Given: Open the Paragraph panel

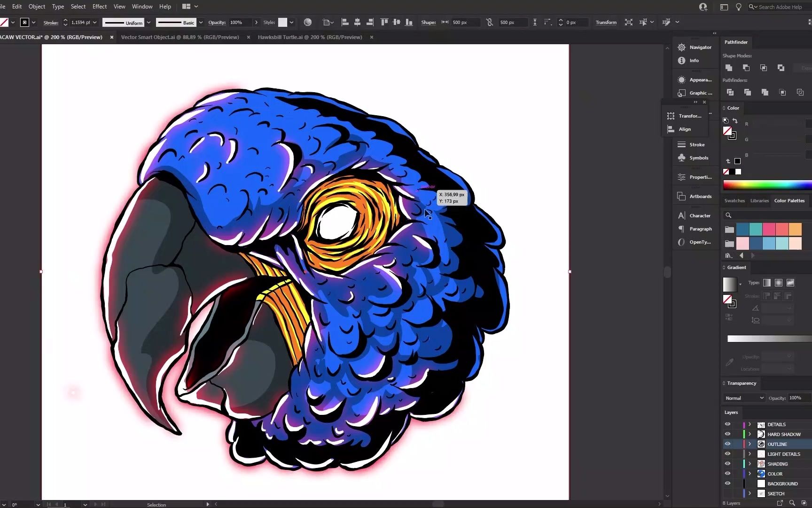Looking at the screenshot, I should 695,229.
